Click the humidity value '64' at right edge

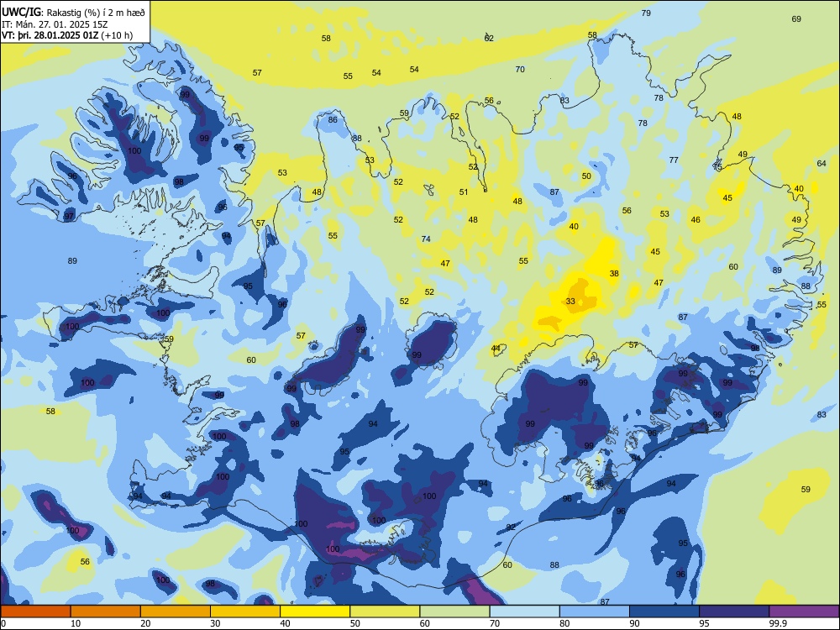[x=822, y=164]
